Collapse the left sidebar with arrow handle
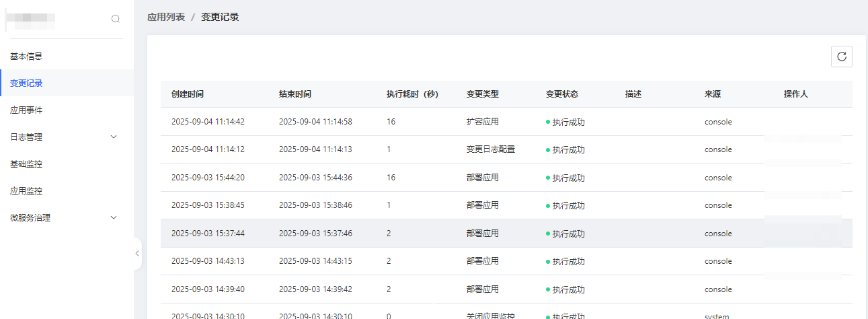Image resolution: width=868 pixels, height=319 pixels. 137,254
